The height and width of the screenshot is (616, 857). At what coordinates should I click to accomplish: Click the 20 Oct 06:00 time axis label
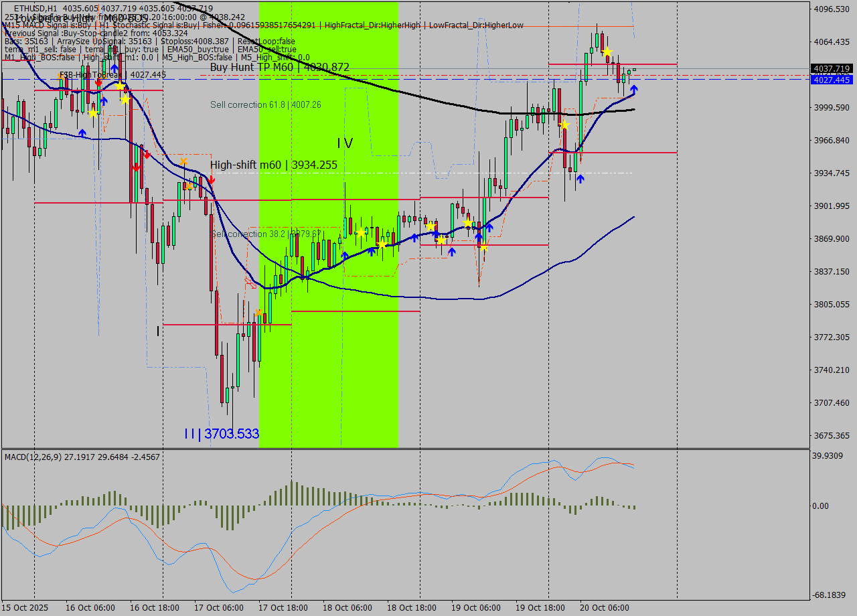(x=604, y=607)
